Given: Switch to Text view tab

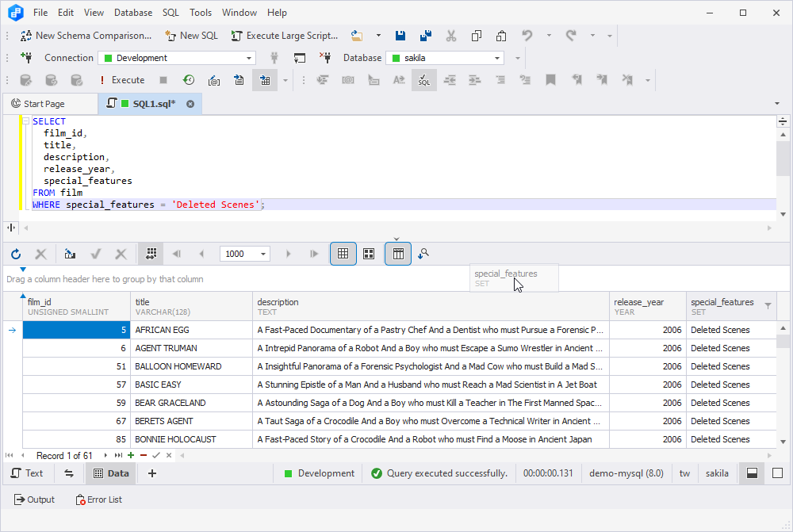Looking at the screenshot, I should coord(27,473).
